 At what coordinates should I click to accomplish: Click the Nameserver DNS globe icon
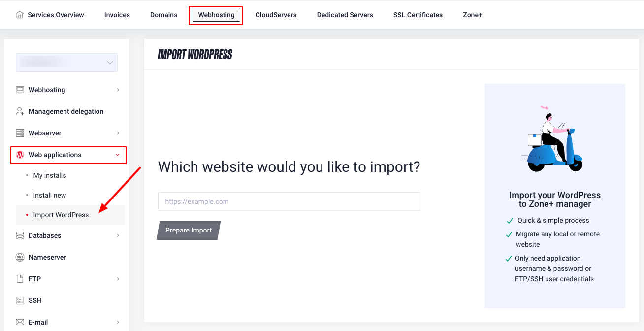tap(20, 257)
